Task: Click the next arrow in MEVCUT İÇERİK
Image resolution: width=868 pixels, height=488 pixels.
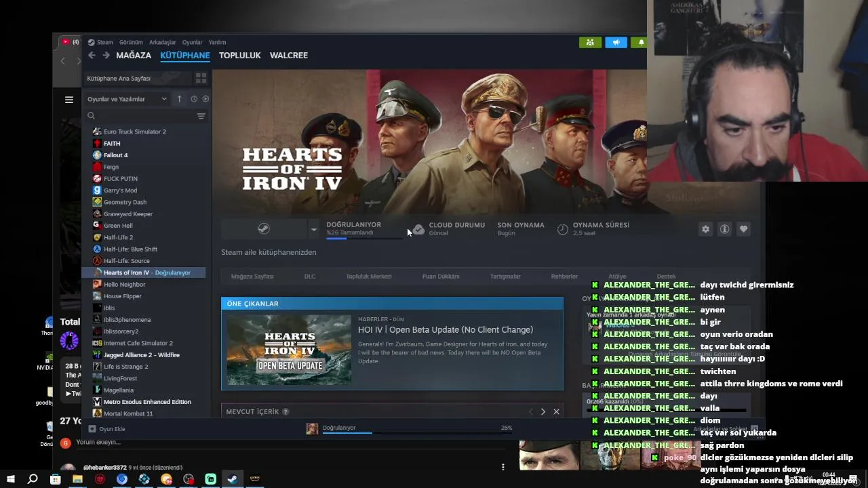Action: pos(542,411)
